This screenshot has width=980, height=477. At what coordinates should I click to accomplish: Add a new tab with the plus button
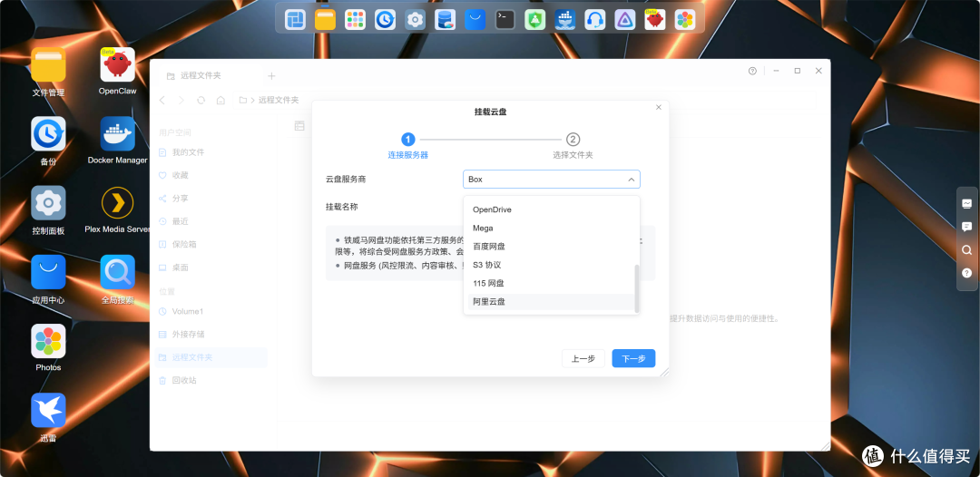coord(271,76)
